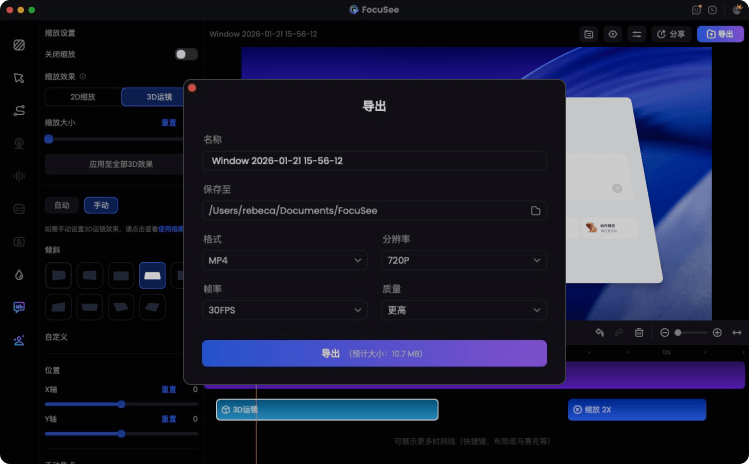Zoom in the timeline with plus icon
749x464 pixels.
tap(717, 333)
